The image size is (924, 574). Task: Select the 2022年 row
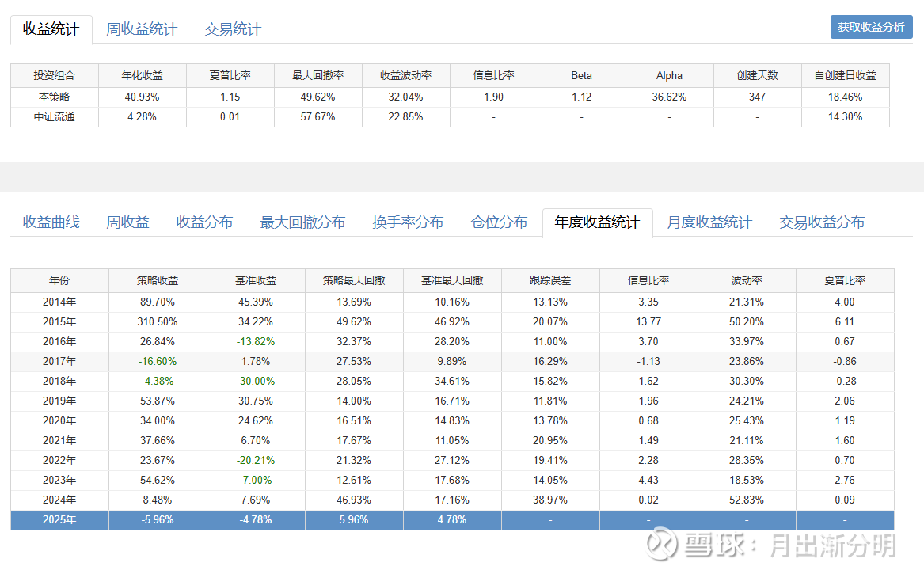452,460
